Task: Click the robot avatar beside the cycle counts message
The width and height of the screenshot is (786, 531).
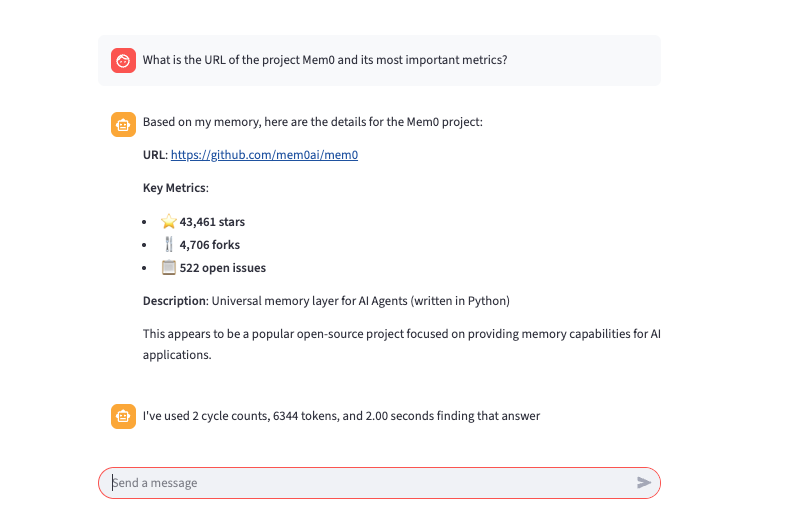Action: coord(123,416)
